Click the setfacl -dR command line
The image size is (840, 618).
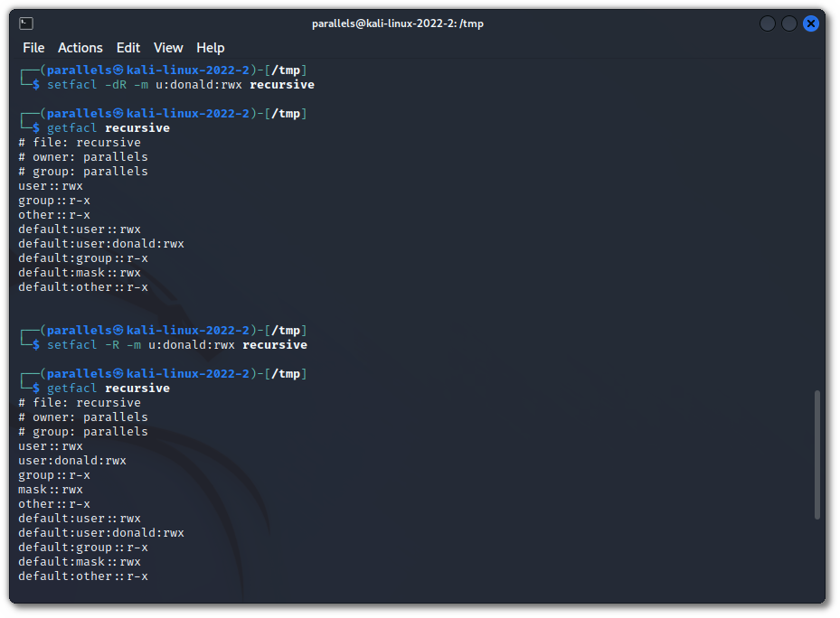(181, 85)
